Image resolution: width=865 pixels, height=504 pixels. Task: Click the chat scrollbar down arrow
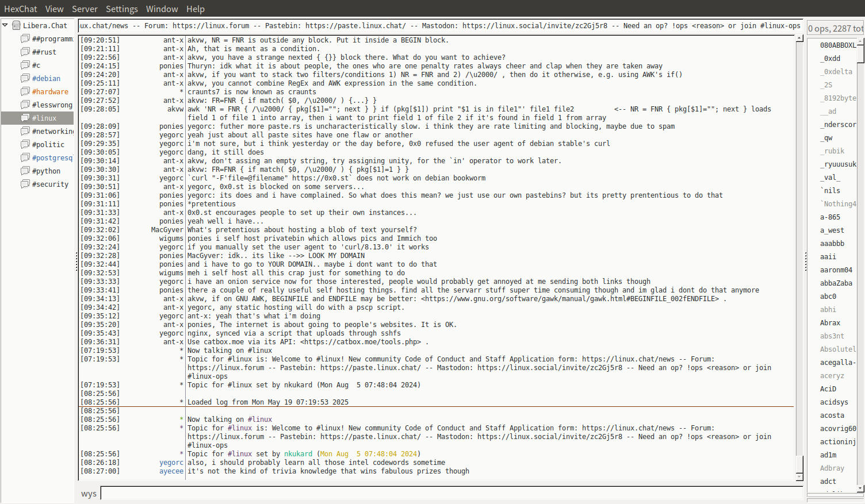tap(799, 477)
